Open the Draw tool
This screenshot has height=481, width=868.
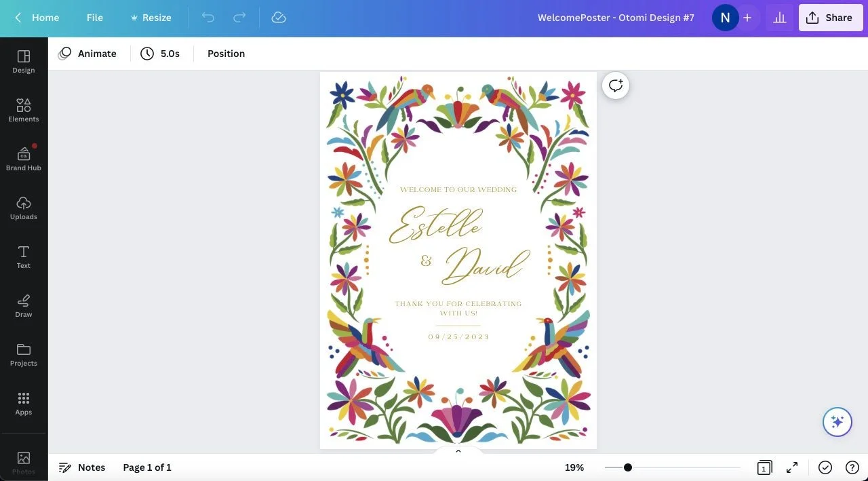24,306
